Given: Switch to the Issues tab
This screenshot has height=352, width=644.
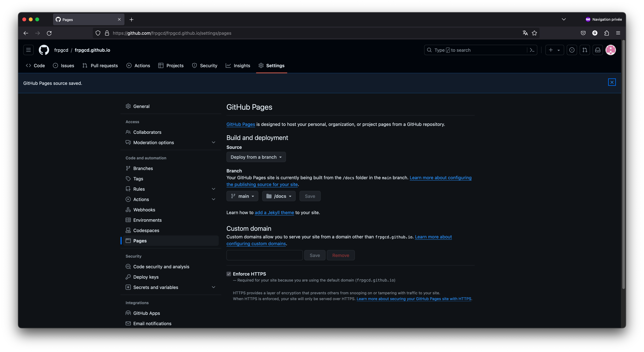Looking at the screenshot, I should (64, 65).
